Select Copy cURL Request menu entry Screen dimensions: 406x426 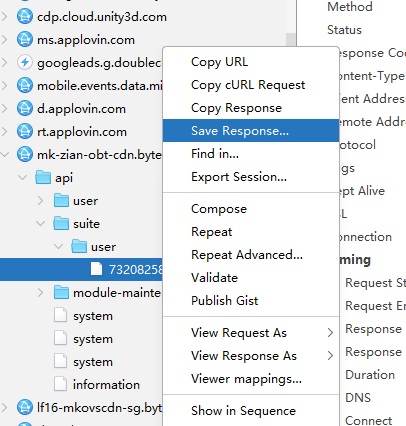248,85
